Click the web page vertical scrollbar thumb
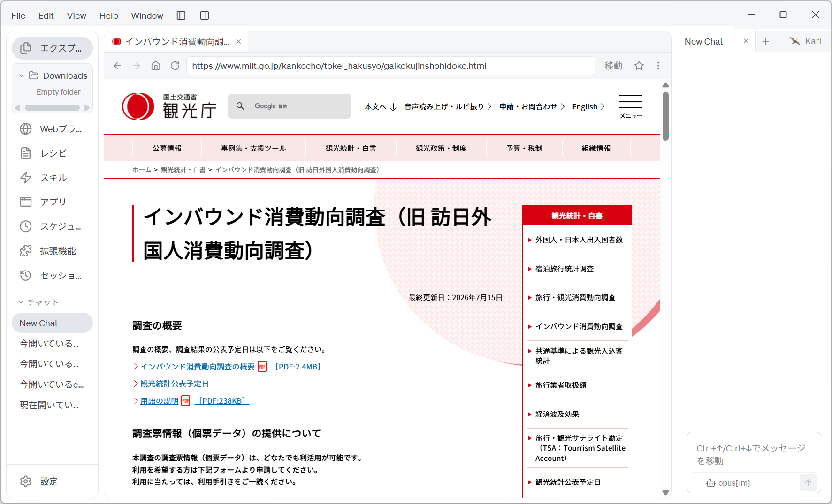Viewport: 832px width, 504px height. [x=665, y=116]
